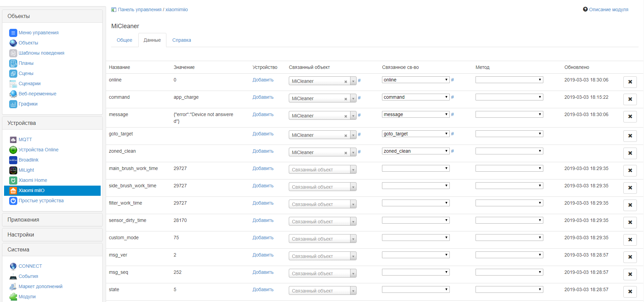Image resolution: width=644 pixels, height=302 pixels.
Task: Switch to the Справка tab
Action: coord(181,40)
